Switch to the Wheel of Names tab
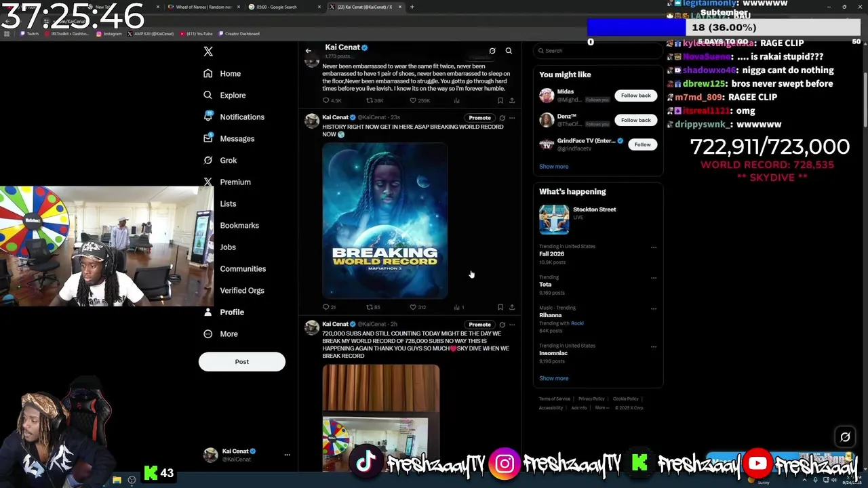868x488 pixels. click(203, 7)
